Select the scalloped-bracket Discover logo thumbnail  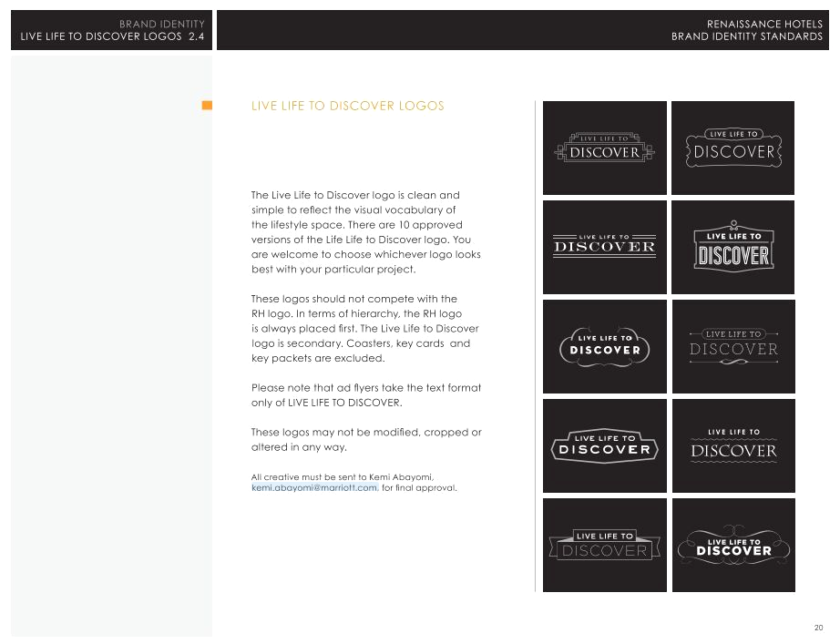pyautogui.click(x=732, y=148)
